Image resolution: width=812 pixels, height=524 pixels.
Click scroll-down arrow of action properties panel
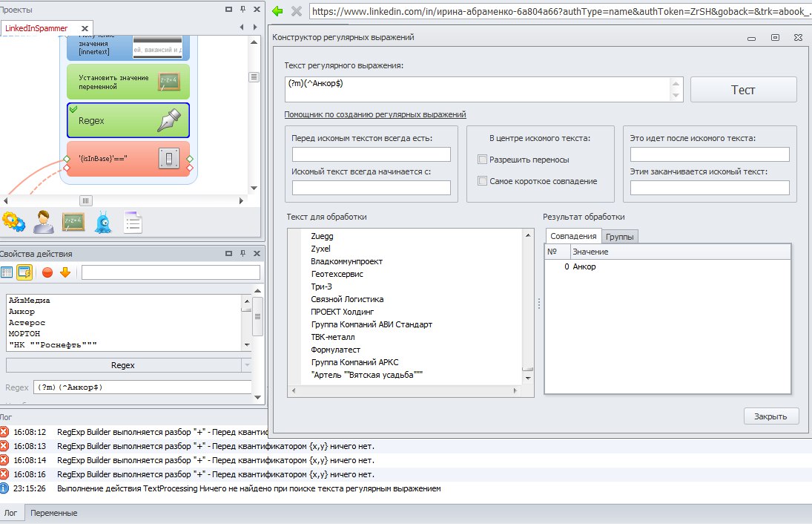click(258, 398)
